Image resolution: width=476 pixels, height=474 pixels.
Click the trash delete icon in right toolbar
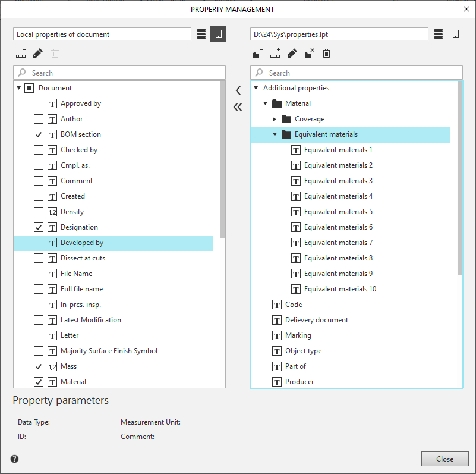(326, 54)
